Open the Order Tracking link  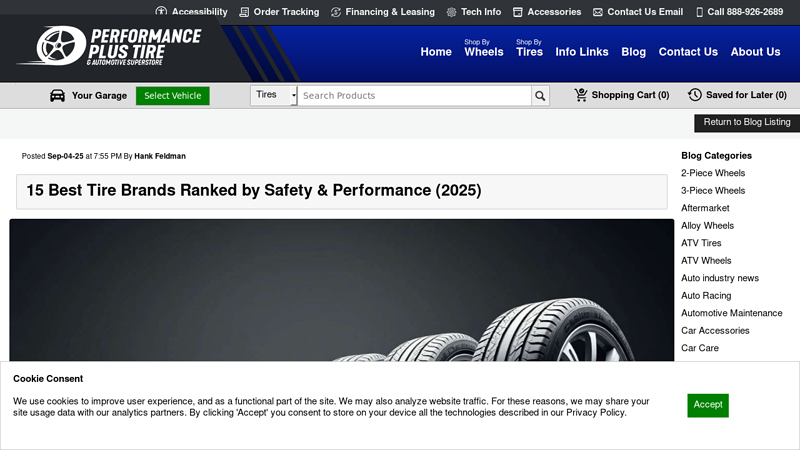tap(286, 12)
